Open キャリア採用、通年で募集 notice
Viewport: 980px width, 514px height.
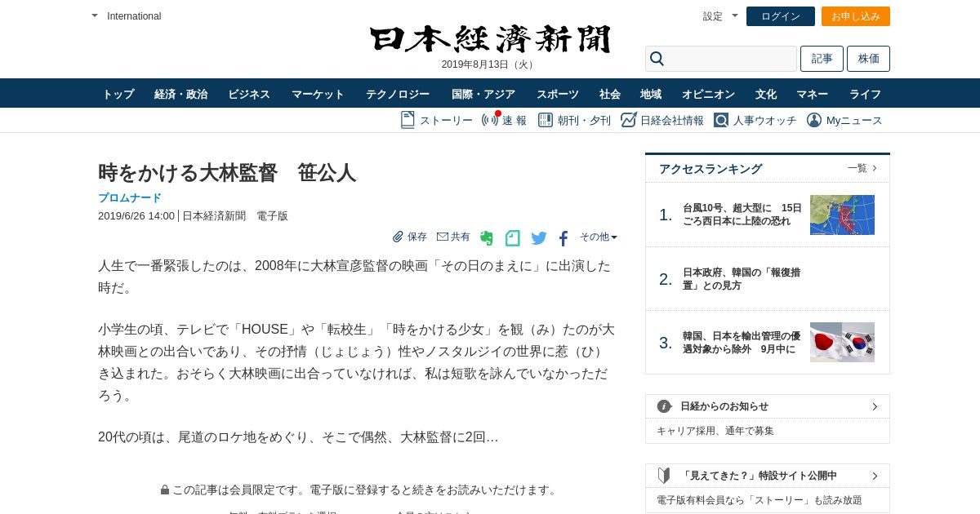[715, 431]
